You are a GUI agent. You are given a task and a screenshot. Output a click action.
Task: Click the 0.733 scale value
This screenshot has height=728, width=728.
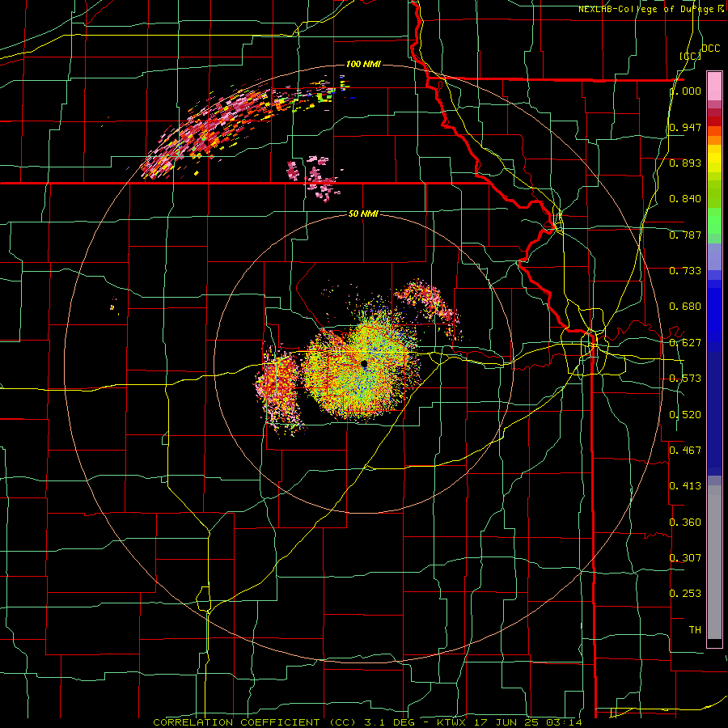(685, 271)
